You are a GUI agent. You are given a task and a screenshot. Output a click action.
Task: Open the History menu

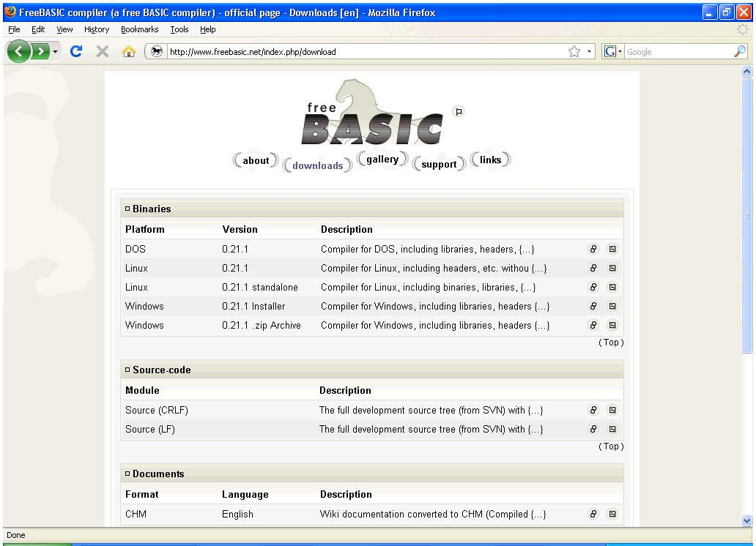click(97, 29)
